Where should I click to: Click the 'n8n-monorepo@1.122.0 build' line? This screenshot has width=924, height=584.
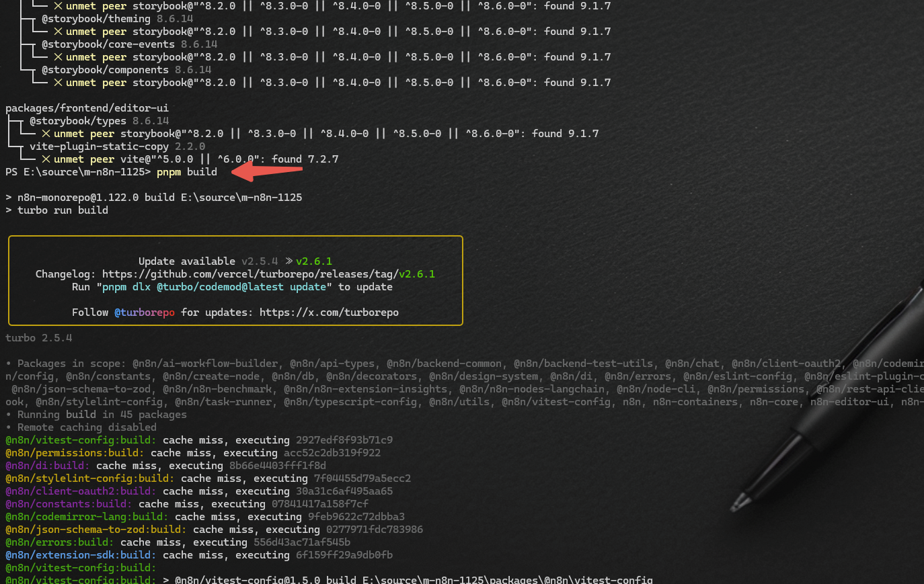154,198
